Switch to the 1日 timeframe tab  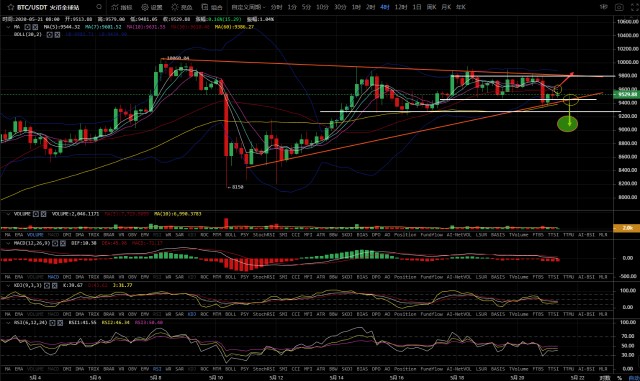coord(417,7)
